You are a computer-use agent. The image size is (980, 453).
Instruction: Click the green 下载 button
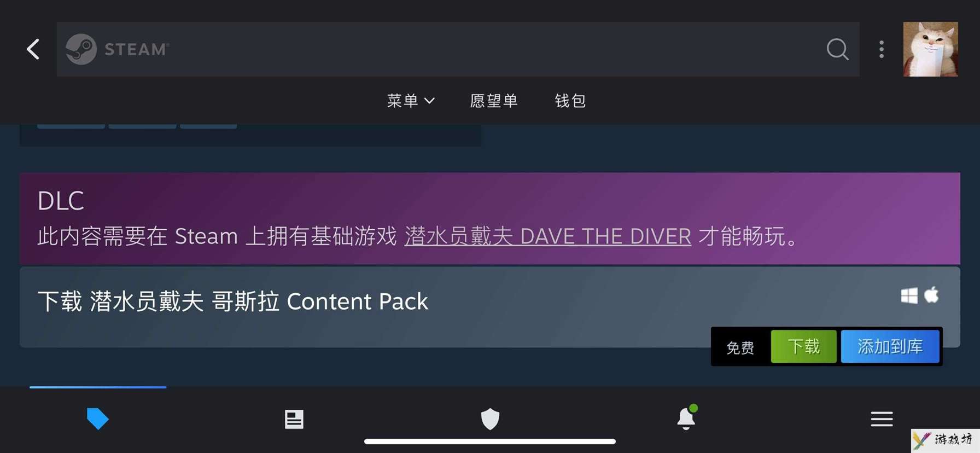(x=803, y=346)
